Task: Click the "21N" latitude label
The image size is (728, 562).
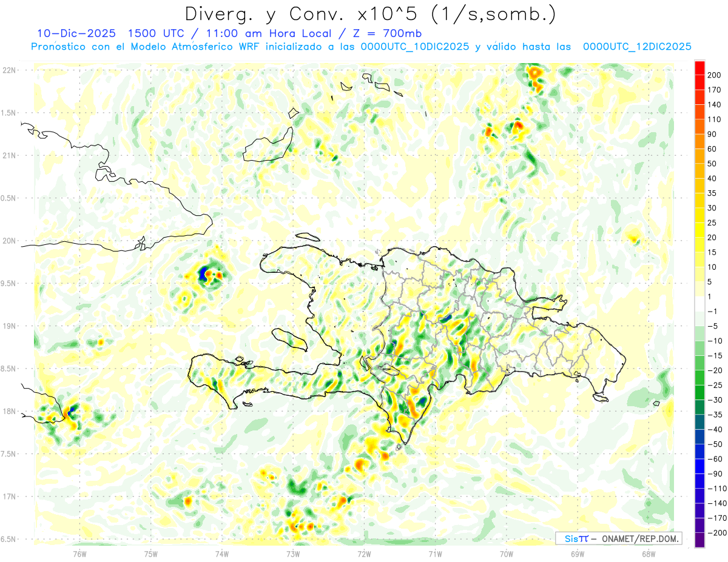Action: click(9, 155)
